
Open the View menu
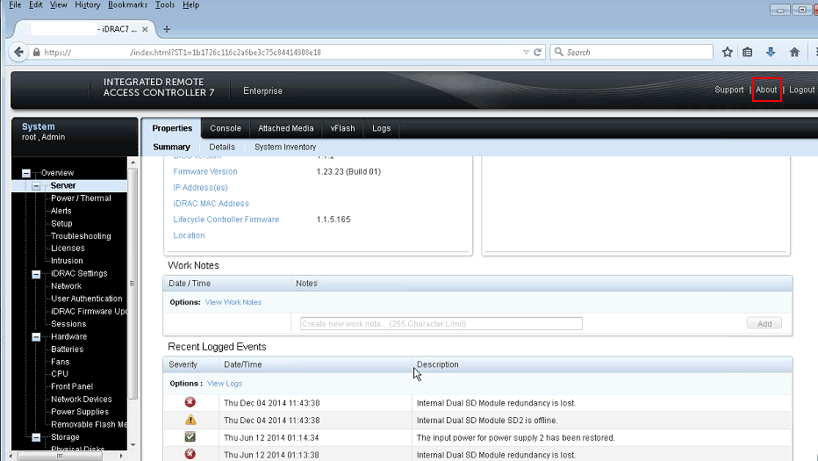coord(58,5)
